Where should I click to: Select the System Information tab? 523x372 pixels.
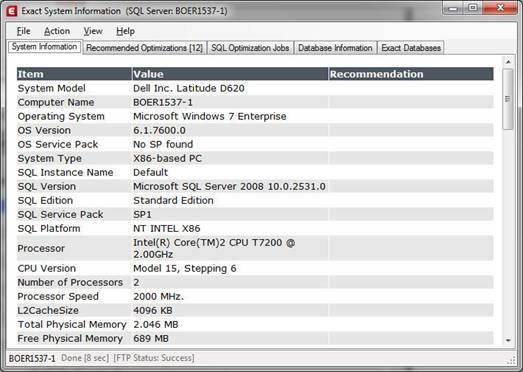point(44,47)
